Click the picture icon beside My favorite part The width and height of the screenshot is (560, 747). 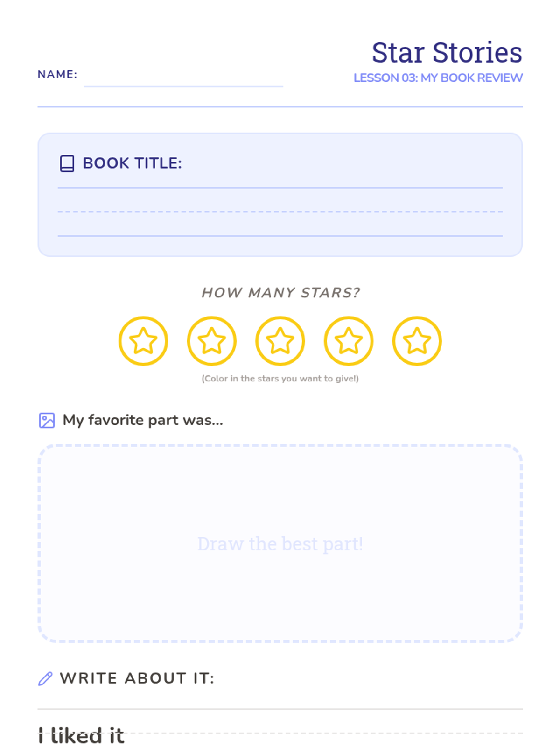point(47,420)
